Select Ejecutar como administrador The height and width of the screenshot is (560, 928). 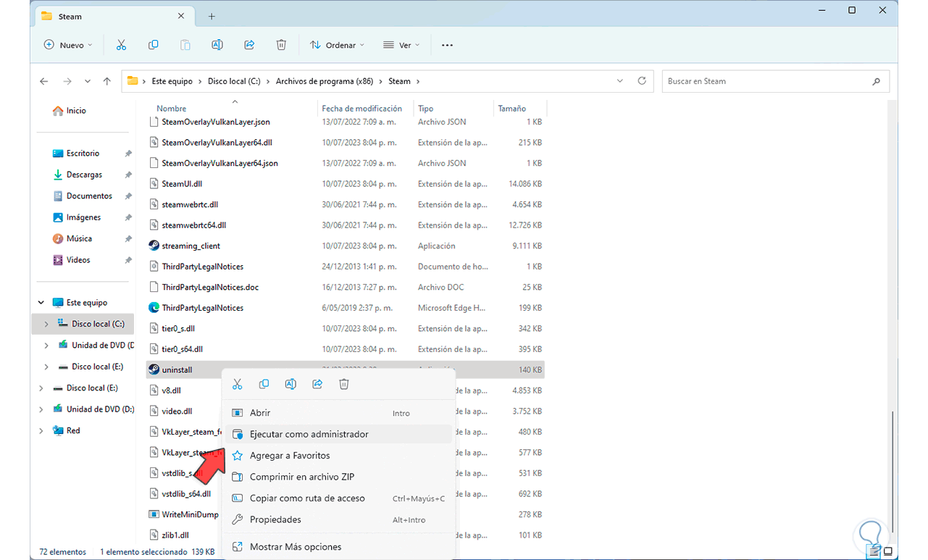(339, 434)
